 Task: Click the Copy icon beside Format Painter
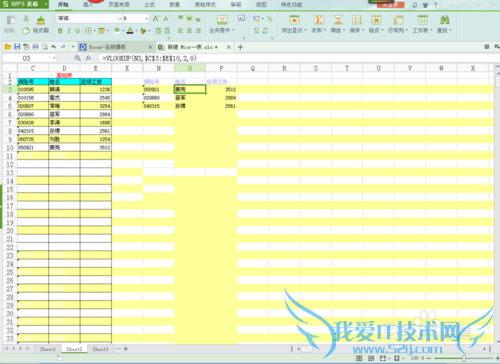coord(26,31)
